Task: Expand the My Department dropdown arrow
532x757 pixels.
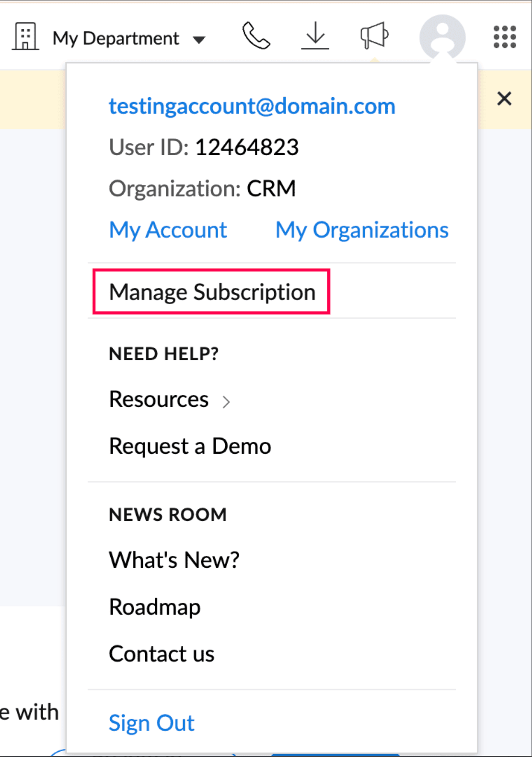Action: pos(199,39)
